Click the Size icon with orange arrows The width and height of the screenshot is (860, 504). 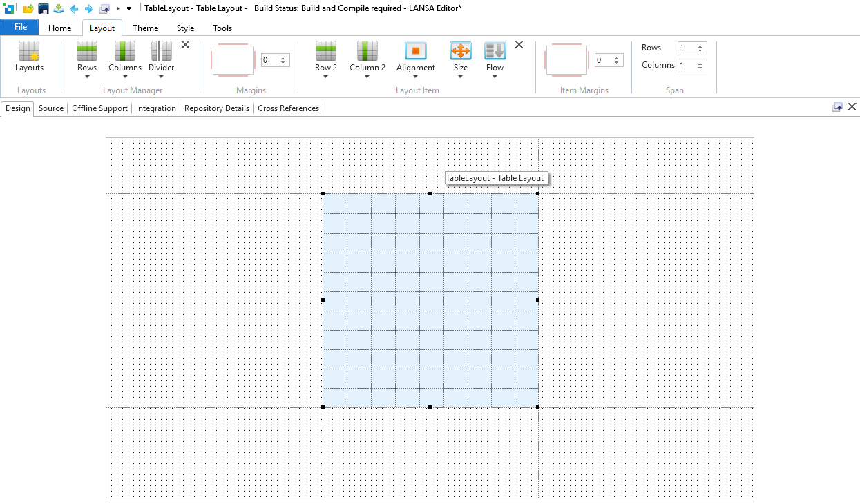[461, 51]
